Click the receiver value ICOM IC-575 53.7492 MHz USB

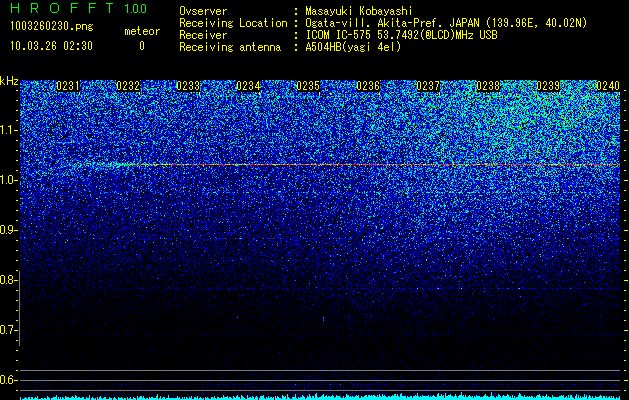402,35
